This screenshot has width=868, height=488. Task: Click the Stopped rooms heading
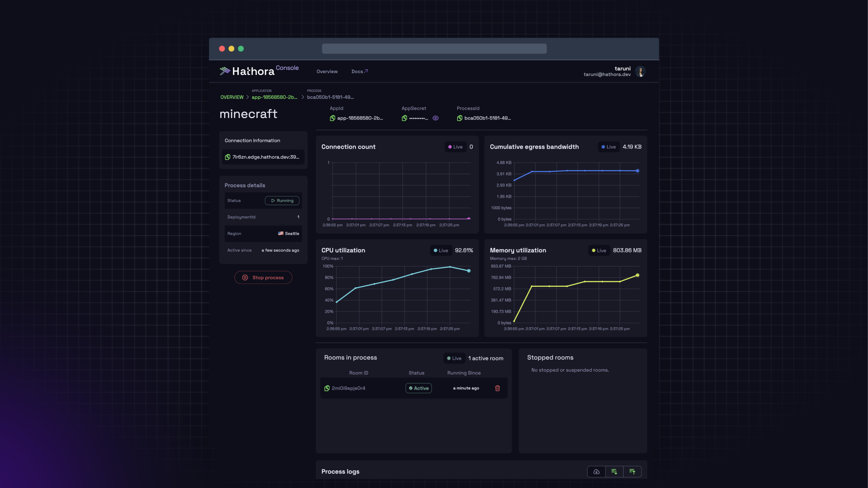point(550,358)
